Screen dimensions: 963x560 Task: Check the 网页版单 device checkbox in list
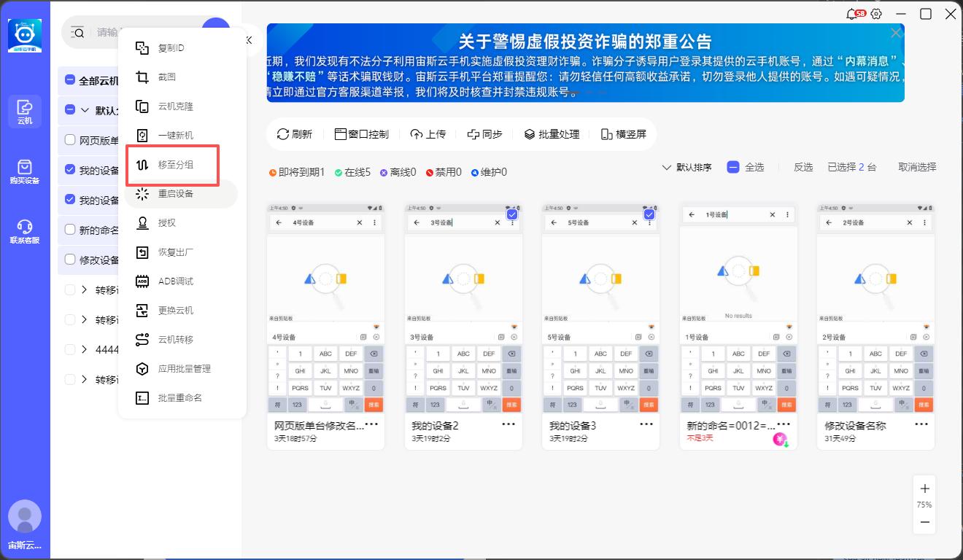[70, 140]
